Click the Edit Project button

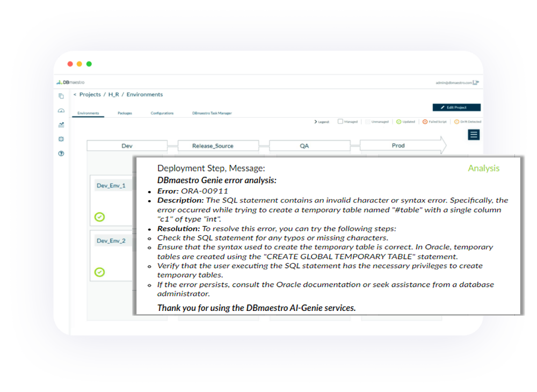(456, 107)
